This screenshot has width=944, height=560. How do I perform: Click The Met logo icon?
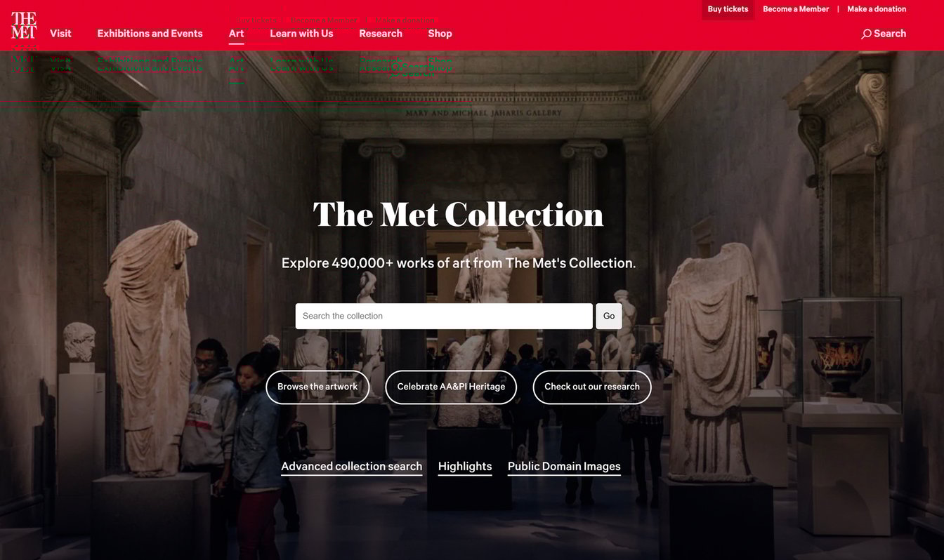(24, 25)
